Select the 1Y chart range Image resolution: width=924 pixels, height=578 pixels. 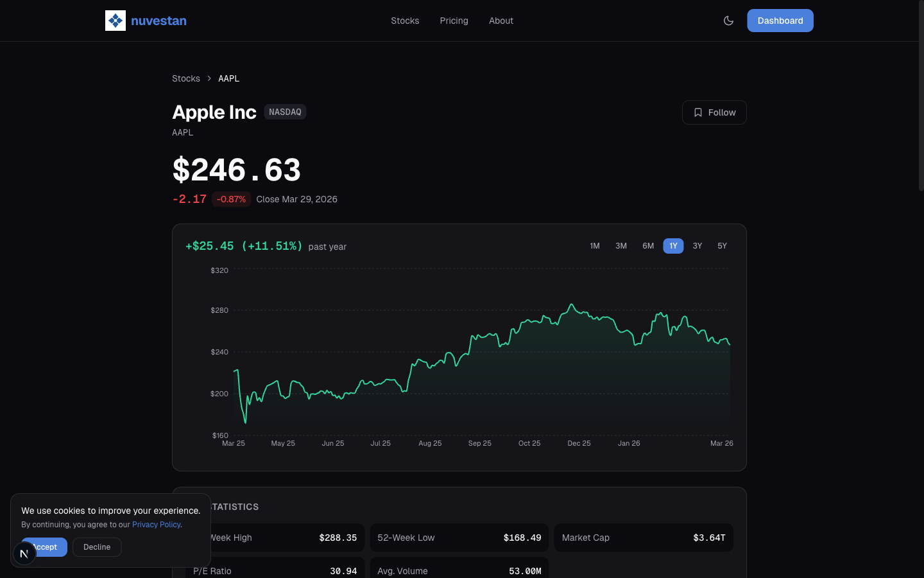673,246
